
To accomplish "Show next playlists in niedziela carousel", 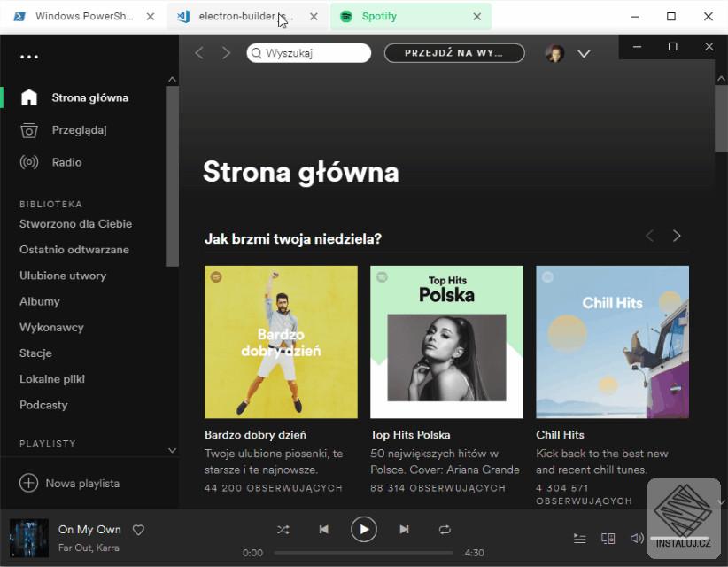I will [677, 236].
